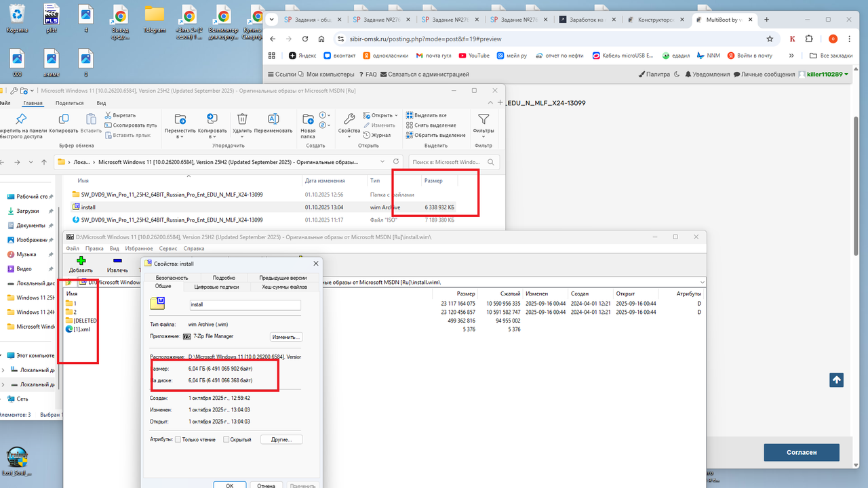Click Скопировать путь in Explorer ribbon
The width and height of the screenshot is (868, 488).
(x=131, y=125)
